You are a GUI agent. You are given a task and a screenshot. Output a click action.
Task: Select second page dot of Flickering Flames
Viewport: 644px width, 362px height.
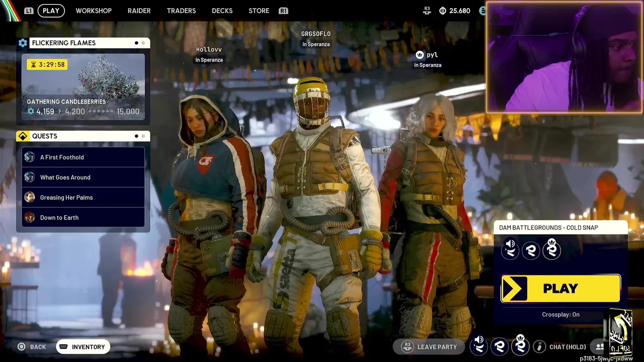(x=143, y=43)
